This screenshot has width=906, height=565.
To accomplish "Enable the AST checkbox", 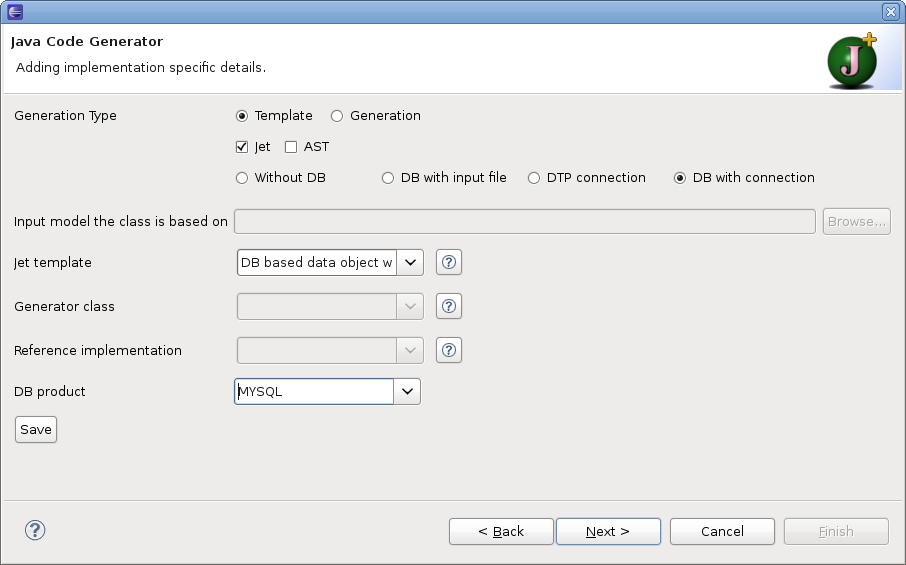I will [x=291, y=147].
